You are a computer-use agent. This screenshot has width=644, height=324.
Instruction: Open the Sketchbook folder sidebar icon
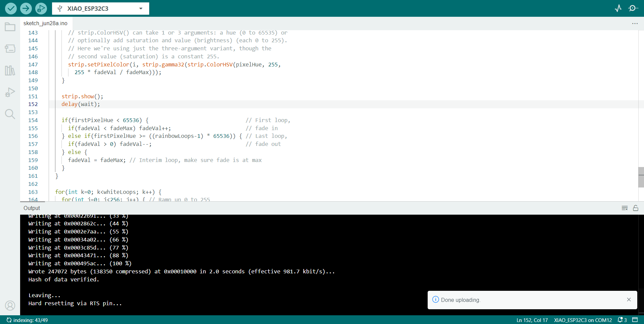tap(10, 27)
